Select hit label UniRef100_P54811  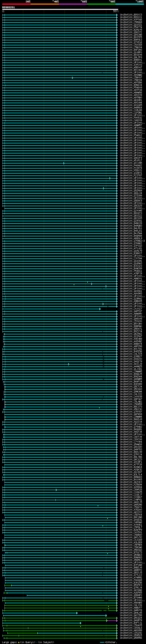[131, 271]
